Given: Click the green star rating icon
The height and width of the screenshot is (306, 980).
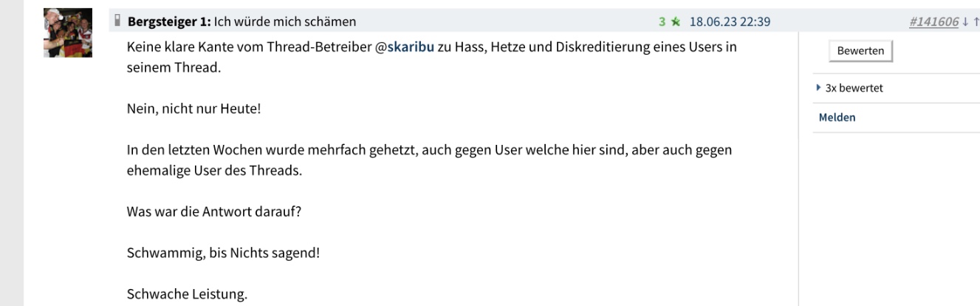Looking at the screenshot, I should tap(674, 21).
